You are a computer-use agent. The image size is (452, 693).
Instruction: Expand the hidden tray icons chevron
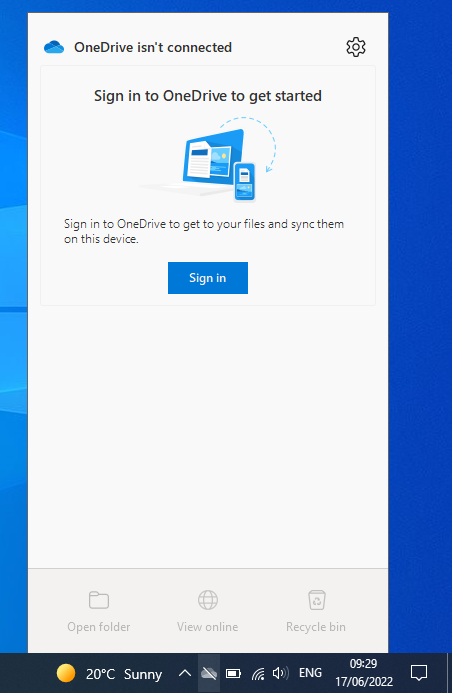click(185, 674)
